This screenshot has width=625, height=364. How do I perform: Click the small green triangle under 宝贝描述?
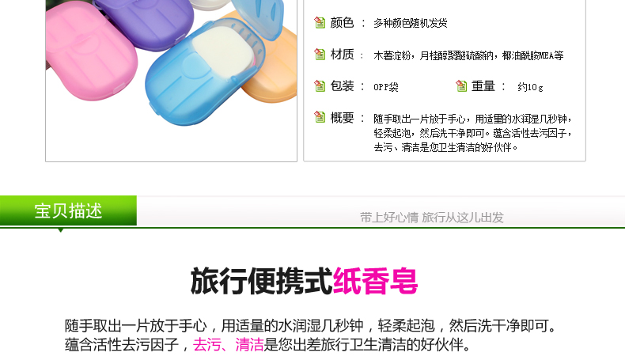pos(61,230)
